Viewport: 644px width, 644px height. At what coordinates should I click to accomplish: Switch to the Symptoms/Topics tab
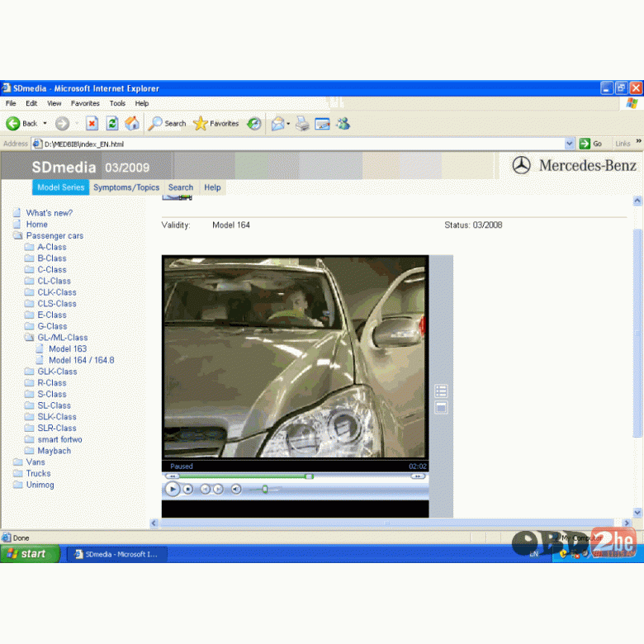click(x=126, y=187)
